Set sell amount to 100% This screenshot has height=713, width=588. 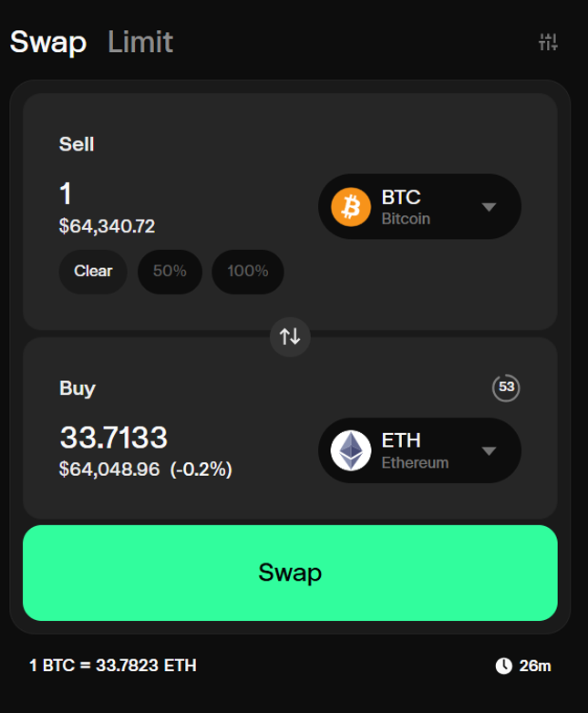point(248,272)
